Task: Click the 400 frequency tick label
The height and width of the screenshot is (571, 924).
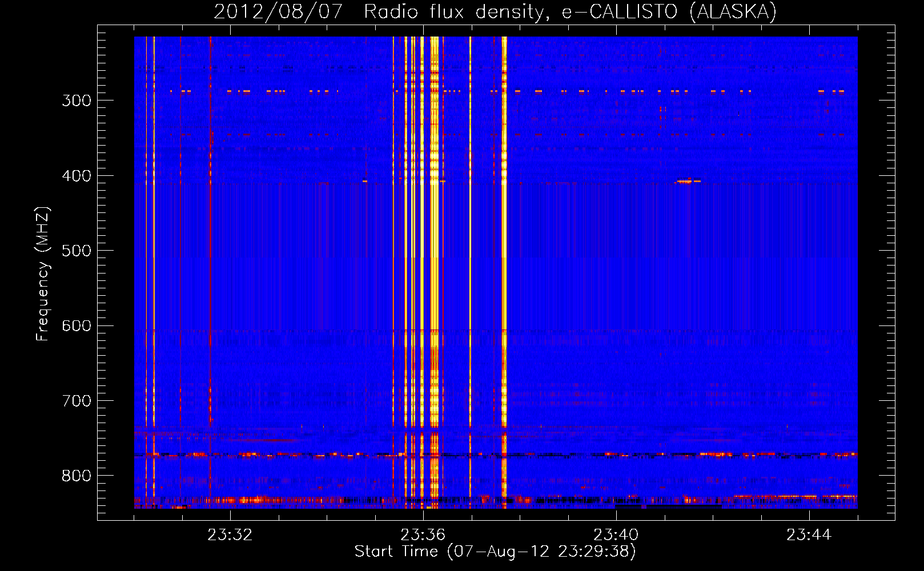Action: click(77, 176)
